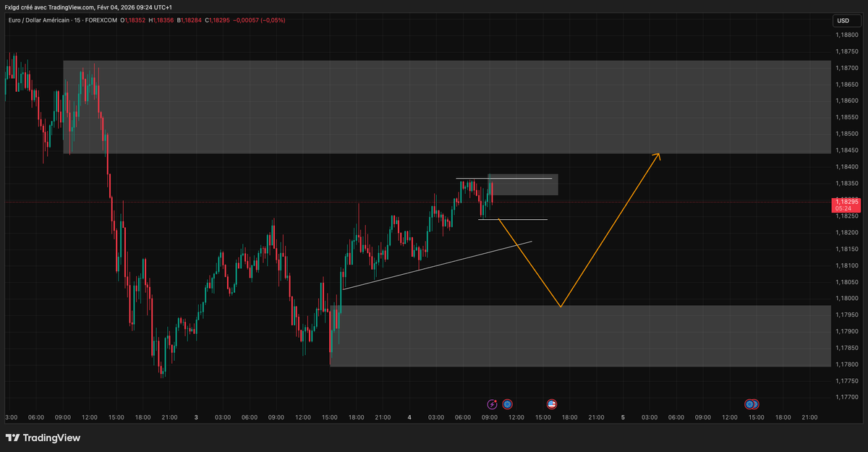Click the low value B1,18284
This screenshot has height=452, width=868.
point(188,20)
